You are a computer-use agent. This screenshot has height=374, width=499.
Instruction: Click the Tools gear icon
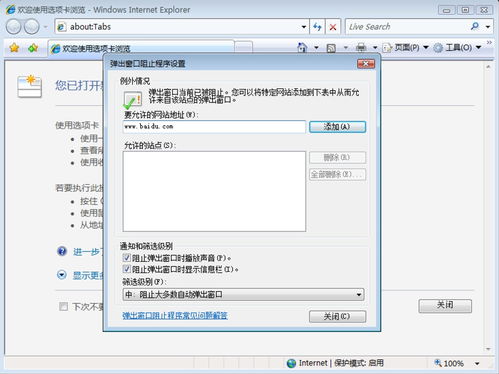pyautogui.click(x=438, y=48)
